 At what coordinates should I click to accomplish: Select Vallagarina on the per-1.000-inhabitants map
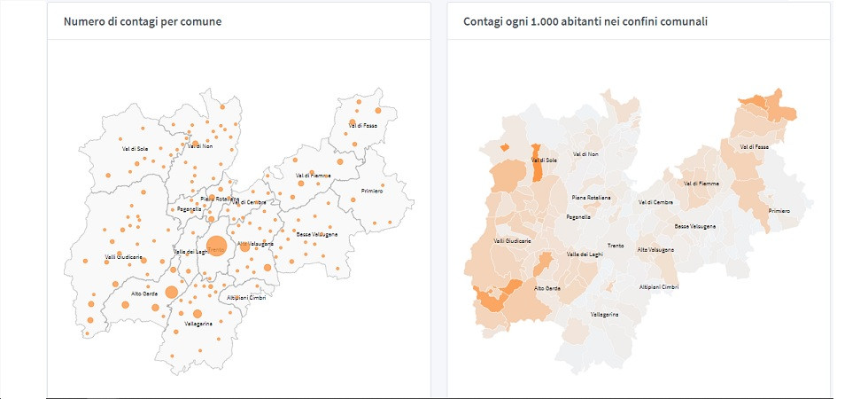(604, 315)
